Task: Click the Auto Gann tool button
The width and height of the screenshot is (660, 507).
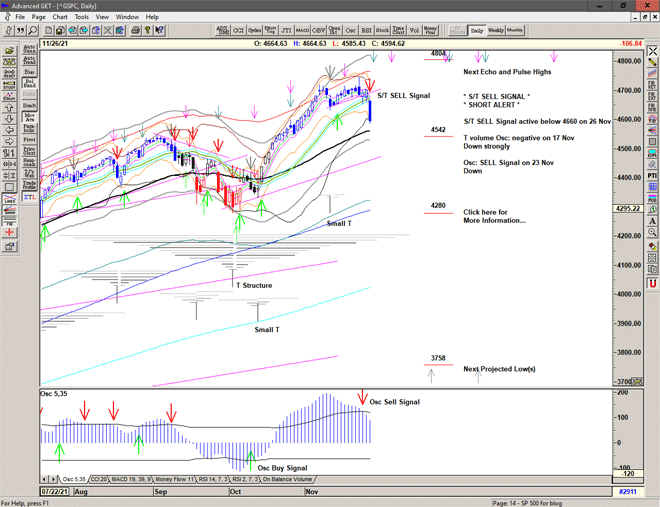Action: 31,49
